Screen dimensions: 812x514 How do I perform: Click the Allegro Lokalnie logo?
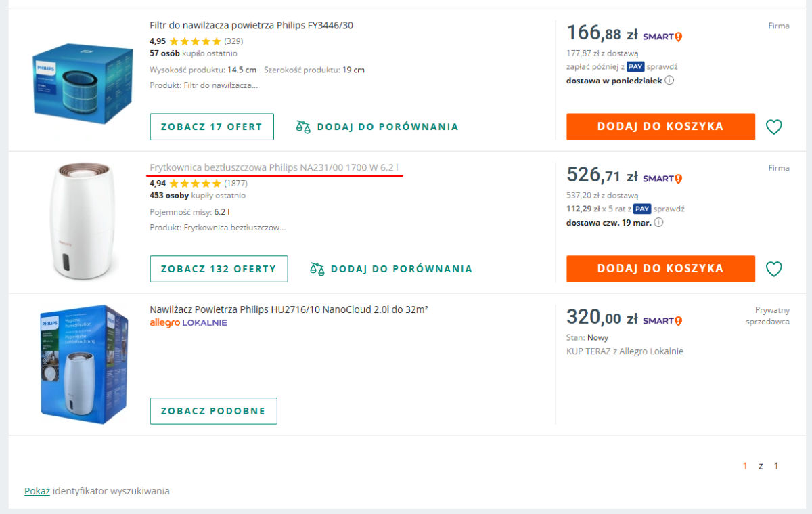pos(188,323)
